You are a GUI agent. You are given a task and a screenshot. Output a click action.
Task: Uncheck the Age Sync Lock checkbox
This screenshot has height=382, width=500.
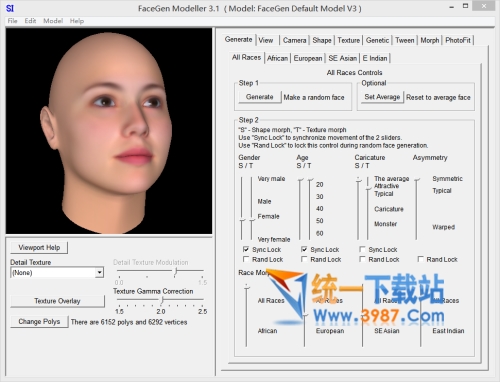point(304,249)
